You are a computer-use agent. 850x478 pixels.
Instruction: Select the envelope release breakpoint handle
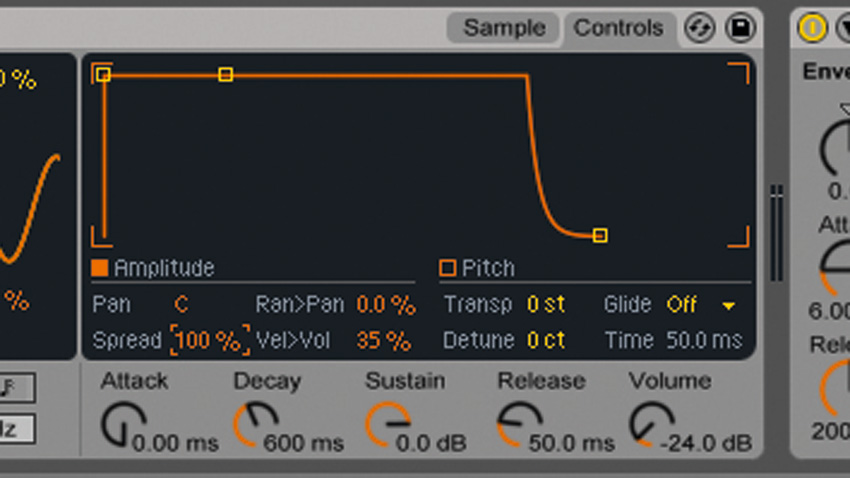click(x=600, y=236)
